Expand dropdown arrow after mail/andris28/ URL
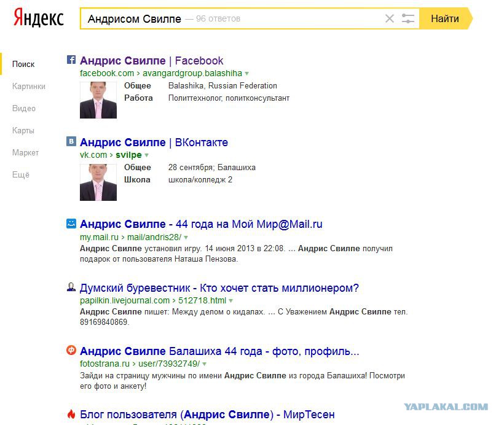The width and height of the screenshot is (504, 425). pyautogui.click(x=186, y=238)
